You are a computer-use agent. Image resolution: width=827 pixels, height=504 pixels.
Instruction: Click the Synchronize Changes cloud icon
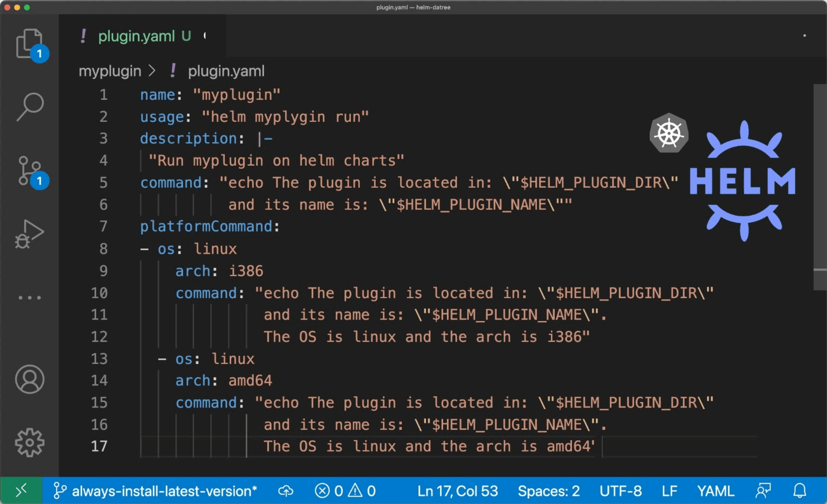tap(285, 491)
